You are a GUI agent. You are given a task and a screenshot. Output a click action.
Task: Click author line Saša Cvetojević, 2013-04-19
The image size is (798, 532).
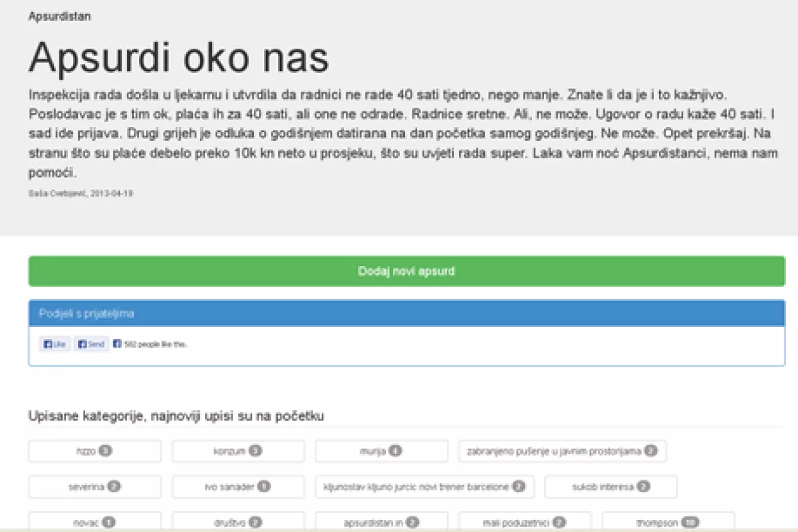click(x=81, y=193)
